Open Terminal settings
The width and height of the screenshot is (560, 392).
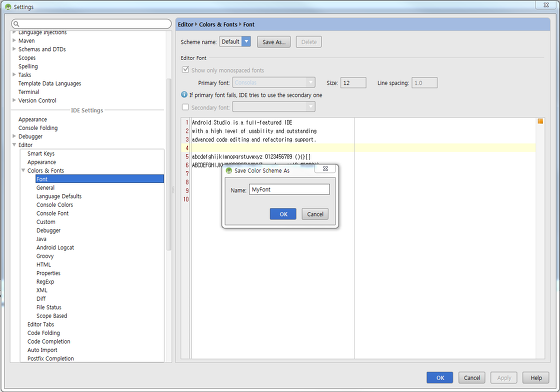(x=29, y=92)
